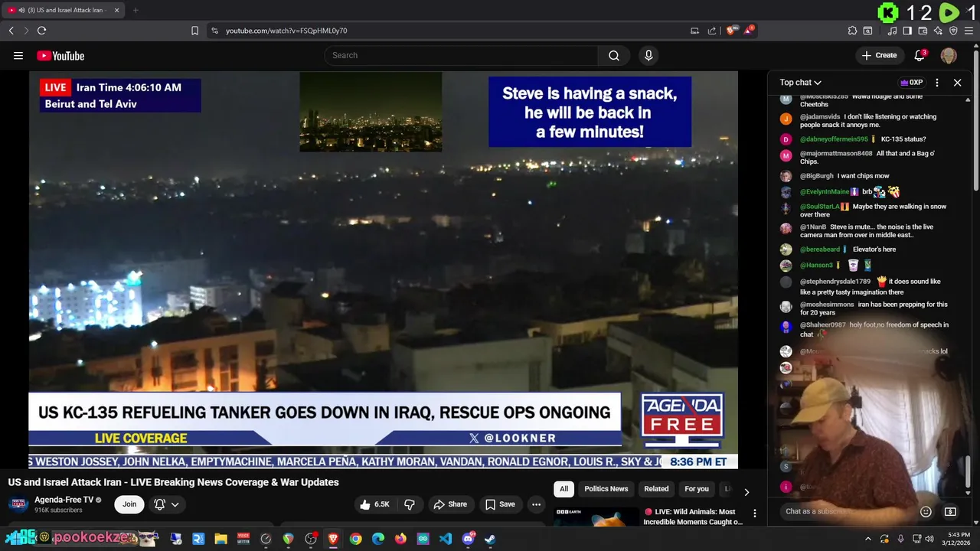Open a new browser tab
This screenshot has width=980, height=551.
click(136, 10)
